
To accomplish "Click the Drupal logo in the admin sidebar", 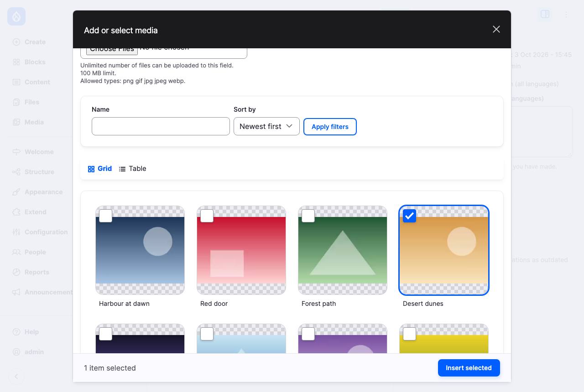I will point(16,16).
